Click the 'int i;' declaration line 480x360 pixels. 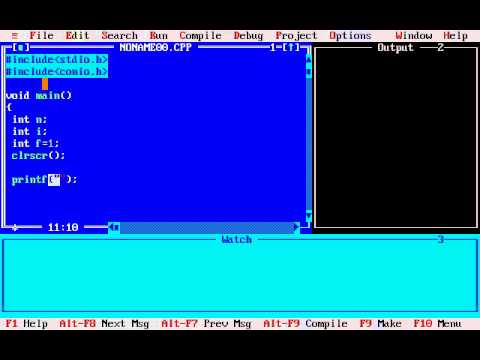pyautogui.click(x=30, y=132)
